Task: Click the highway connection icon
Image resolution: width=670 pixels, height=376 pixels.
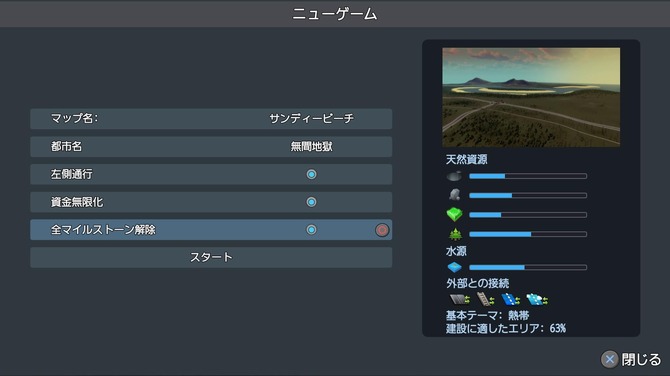Action: pyautogui.click(x=460, y=299)
